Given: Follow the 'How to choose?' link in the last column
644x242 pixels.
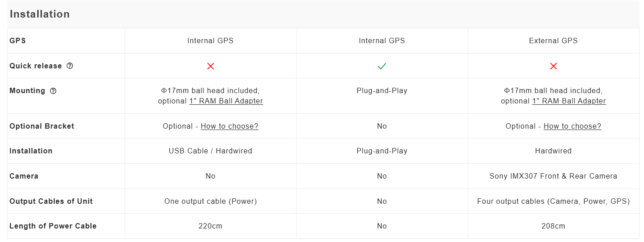Looking at the screenshot, I should click(572, 126).
